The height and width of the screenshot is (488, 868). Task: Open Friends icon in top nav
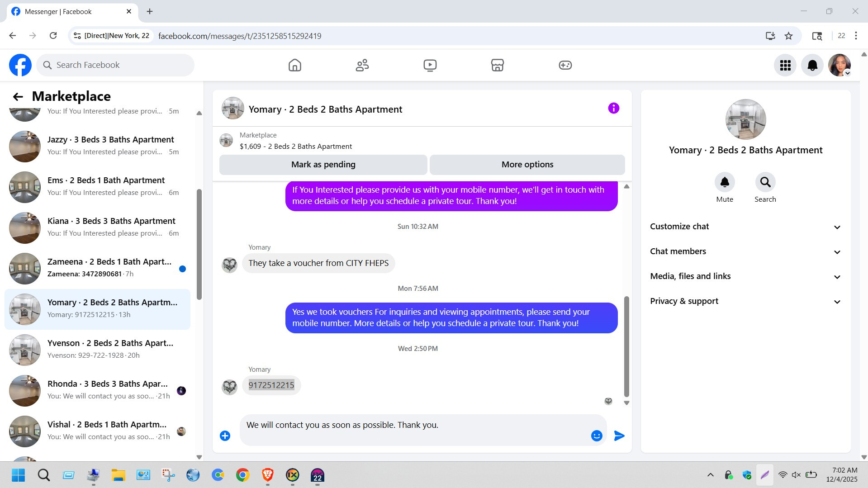click(362, 65)
